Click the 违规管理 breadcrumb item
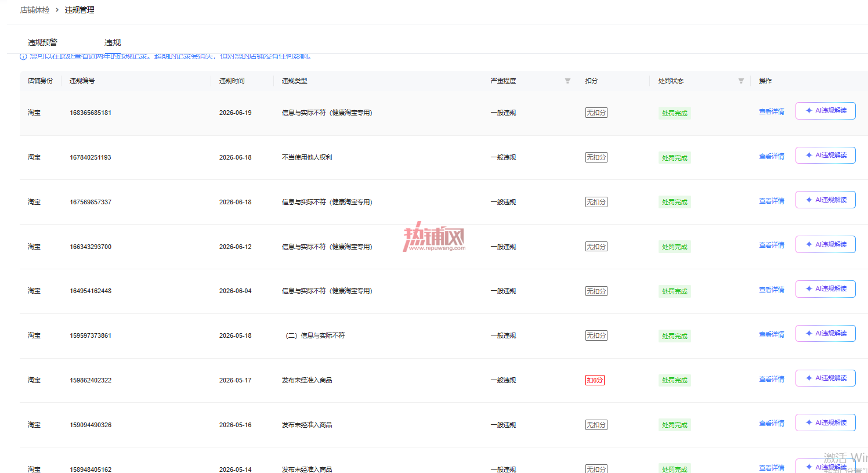Screen dimensions: 868x473 tap(79, 10)
